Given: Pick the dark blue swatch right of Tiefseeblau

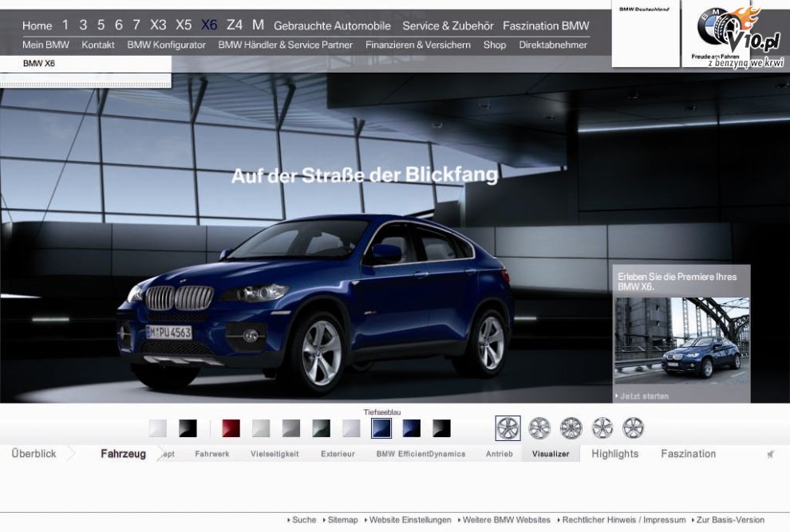Looking at the screenshot, I should (412, 428).
